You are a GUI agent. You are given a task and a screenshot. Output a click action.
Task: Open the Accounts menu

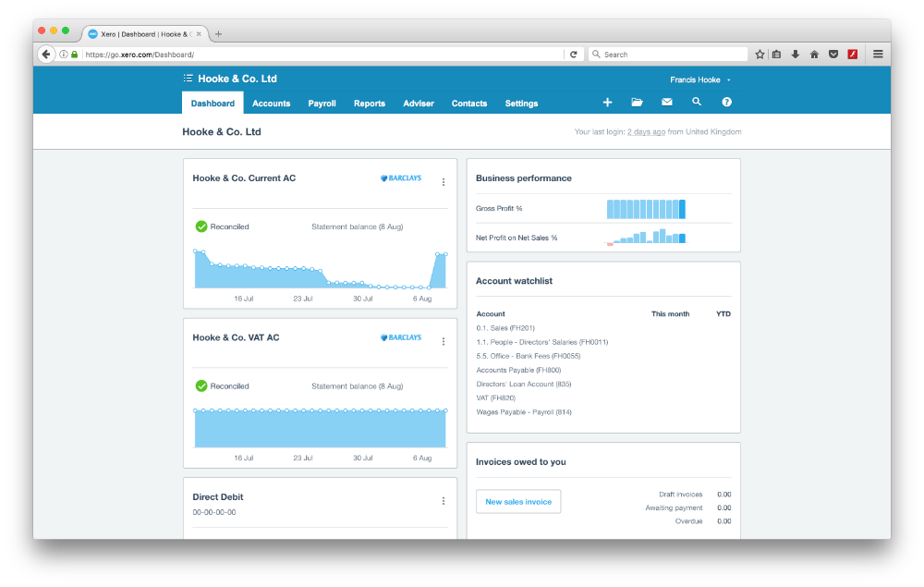[x=271, y=104]
